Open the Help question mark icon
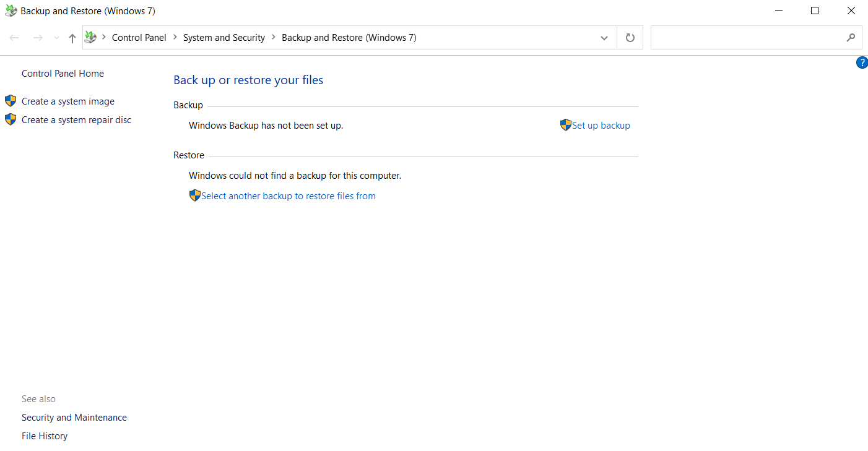Screen dimensions: 868x451 862,62
